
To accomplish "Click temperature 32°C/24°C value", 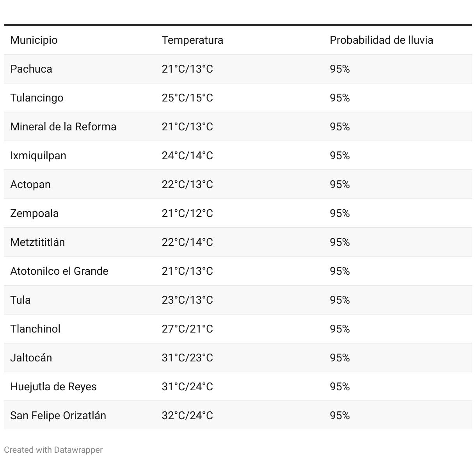I will coord(187,416).
